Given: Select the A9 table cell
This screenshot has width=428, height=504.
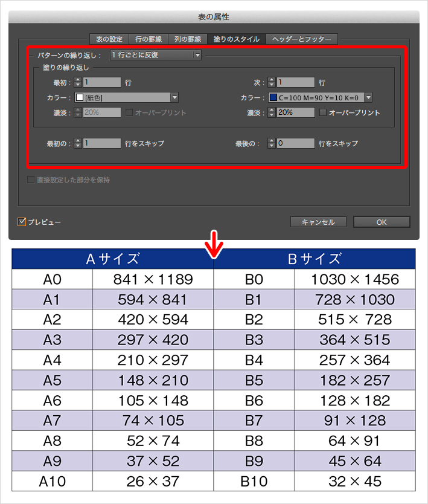Looking at the screenshot, I should click(x=53, y=461).
